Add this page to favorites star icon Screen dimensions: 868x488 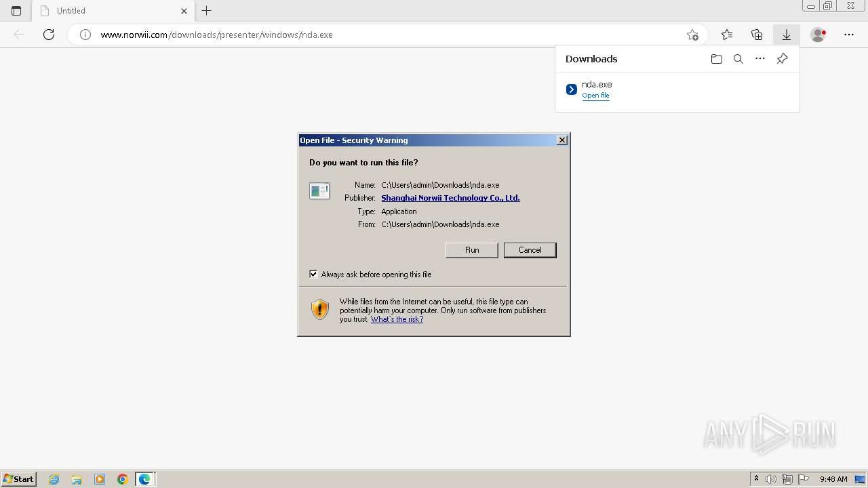tap(692, 35)
